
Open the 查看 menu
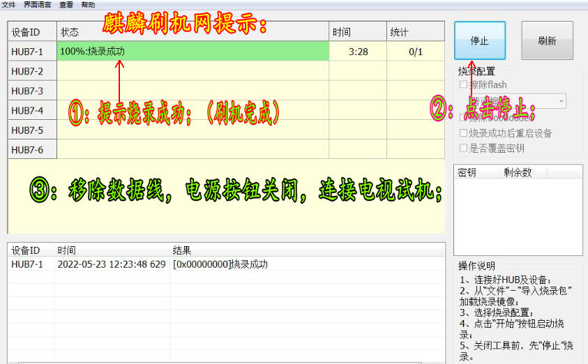tap(66, 5)
